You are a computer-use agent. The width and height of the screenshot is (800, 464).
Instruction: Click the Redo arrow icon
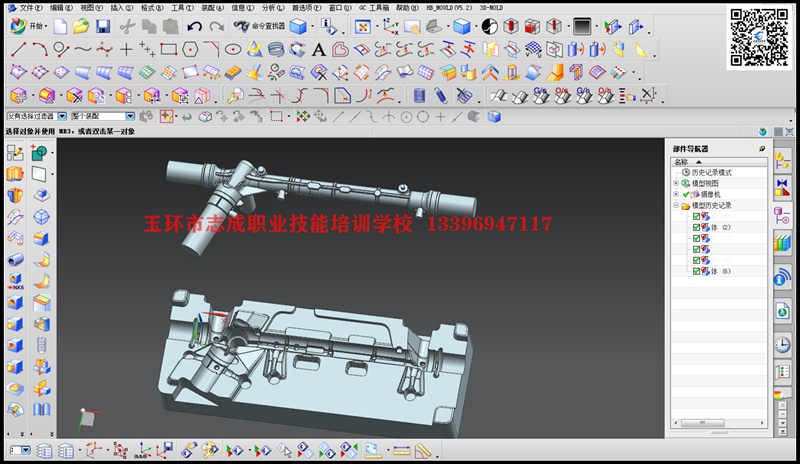pos(216,26)
